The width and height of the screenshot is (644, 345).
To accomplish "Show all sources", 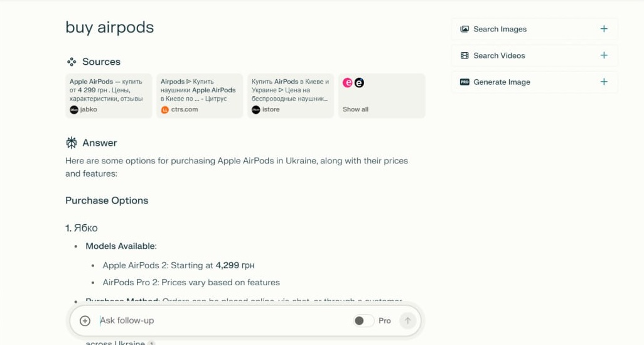I will (356, 109).
